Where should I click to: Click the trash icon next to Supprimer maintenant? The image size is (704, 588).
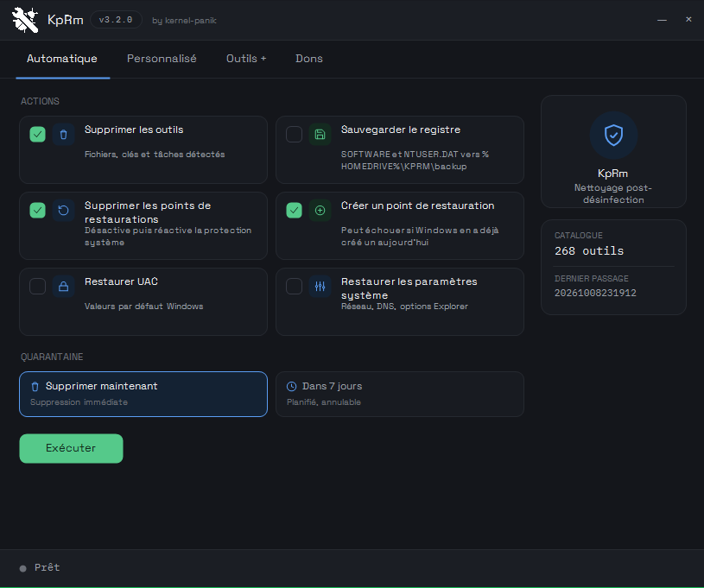[35, 386]
